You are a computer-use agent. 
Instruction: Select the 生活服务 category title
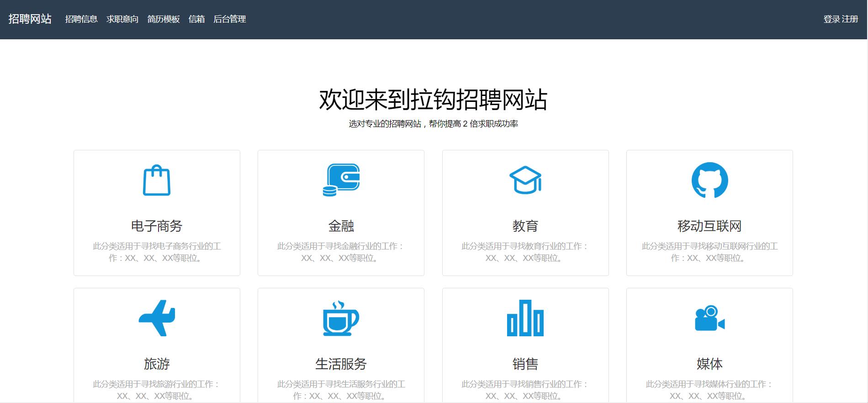click(341, 364)
